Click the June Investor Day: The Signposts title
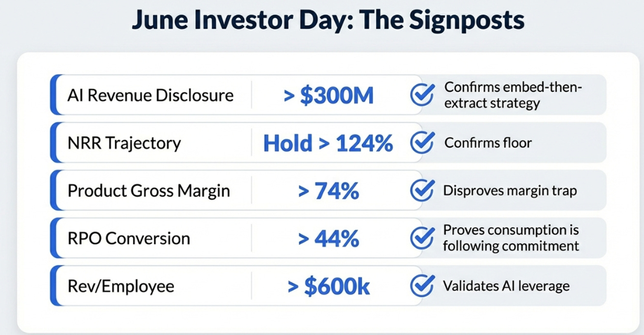 (328, 21)
